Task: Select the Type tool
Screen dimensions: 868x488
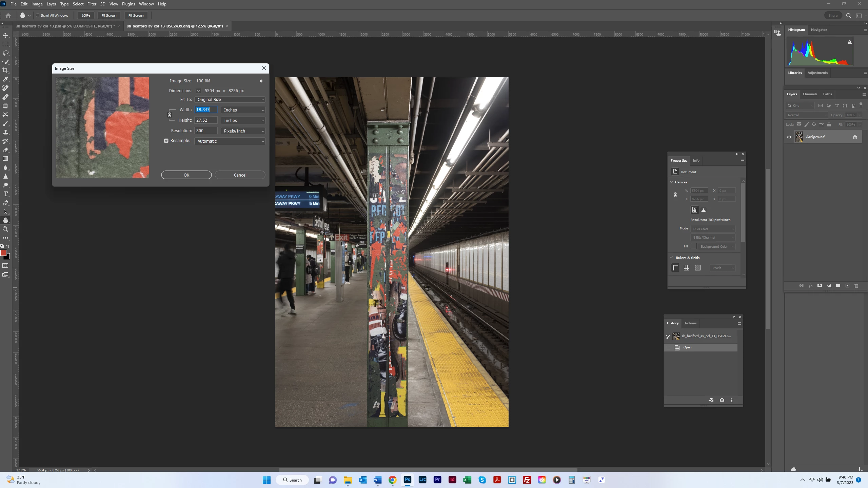Action: point(5,194)
